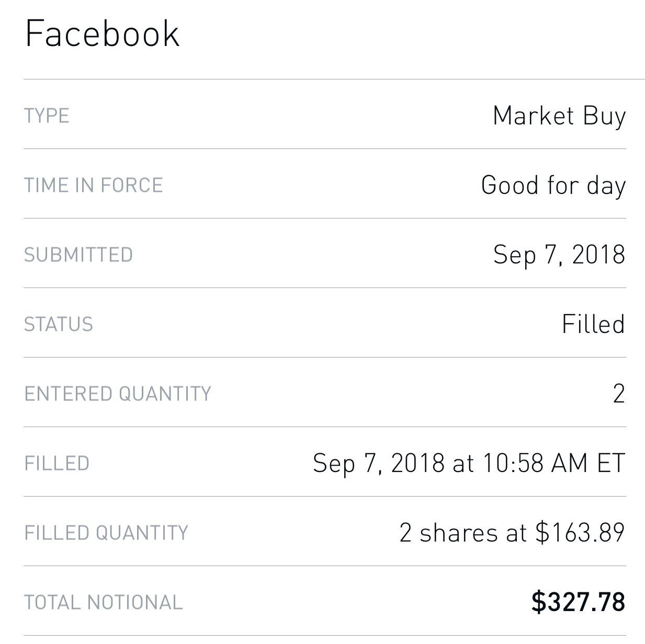
Task: Tap the Market Buy value
Action: (559, 116)
